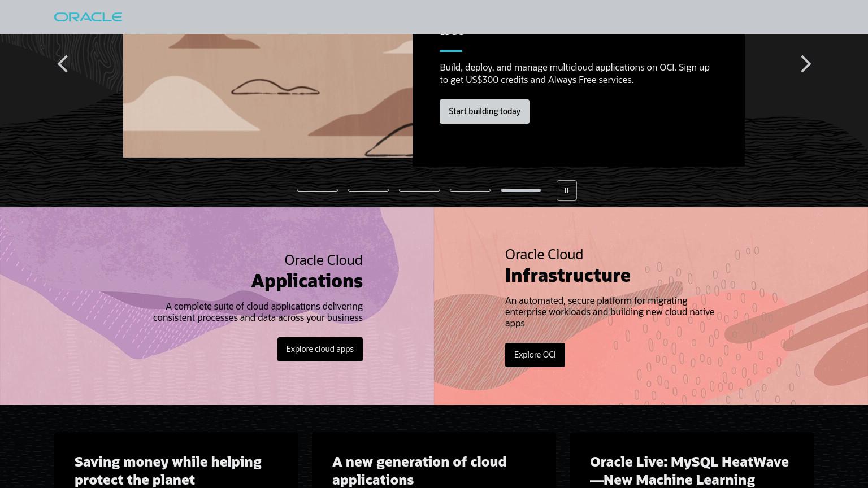Select the fifth active carousel slide indicator
868x488 pixels.
pyautogui.click(x=521, y=190)
